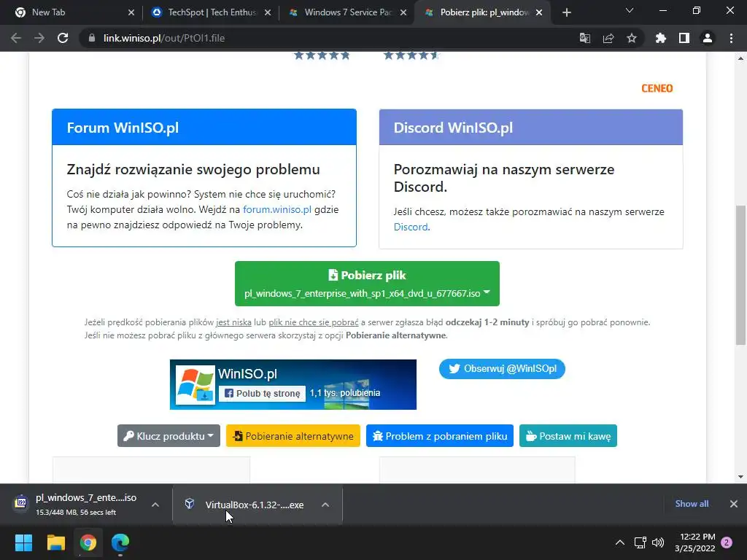Share this page using the share icon

click(x=608, y=38)
